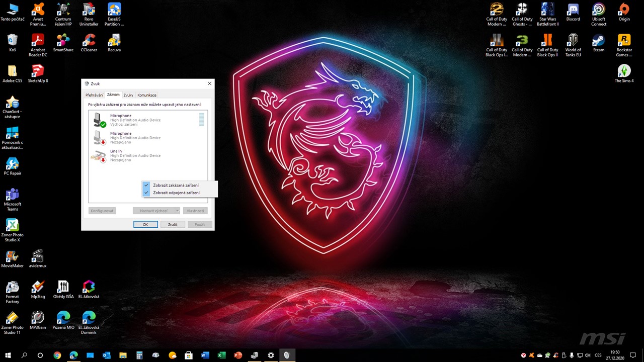Click the OneDrive cloud tray icon

(540, 355)
